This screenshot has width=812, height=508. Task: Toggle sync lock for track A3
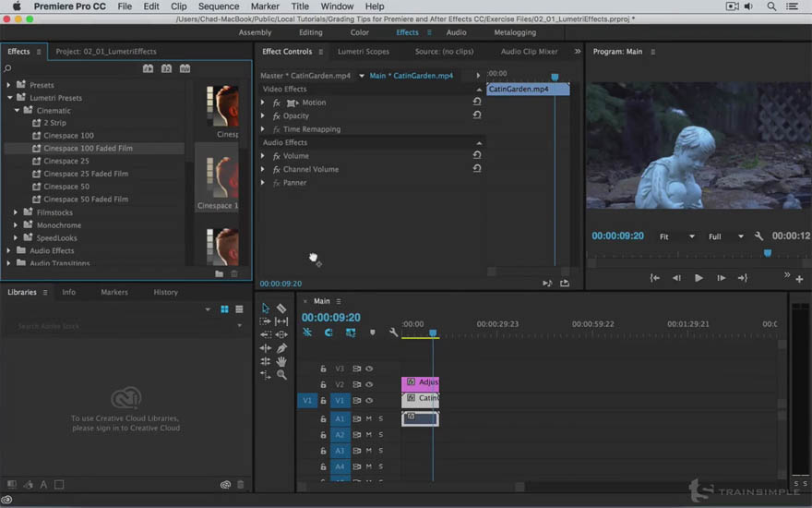356,451
